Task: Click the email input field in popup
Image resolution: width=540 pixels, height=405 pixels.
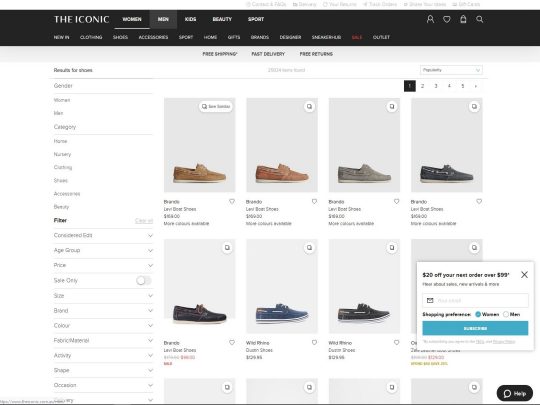Action: 475,300
